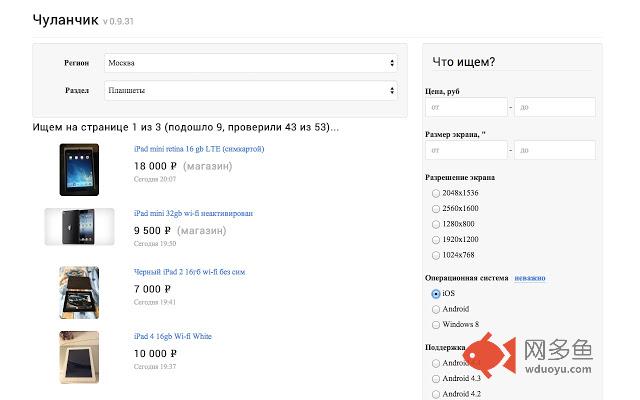The height and width of the screenshot is (400, 640).
Task: Click the black iPad 2 photo thumbnail
Action: [x=79, y=293]
